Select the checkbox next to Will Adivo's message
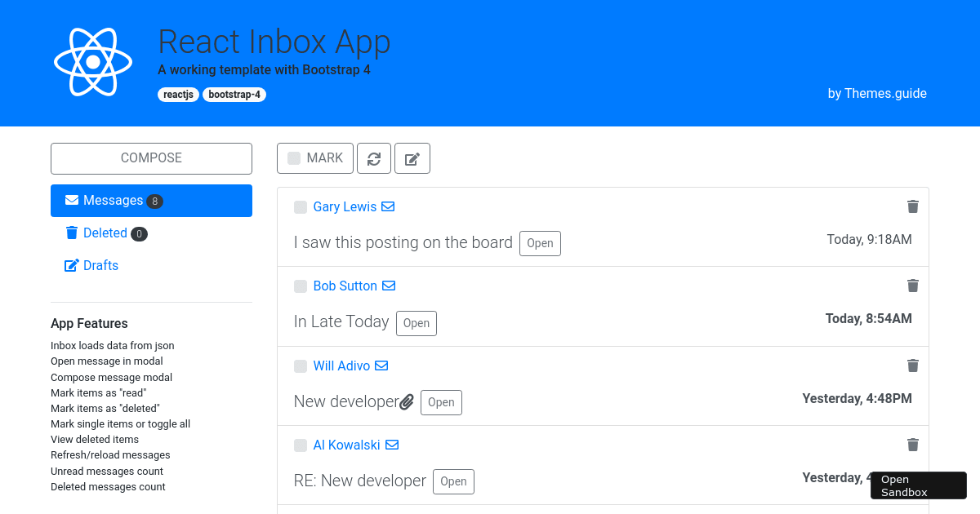The width and height of the screenshot is (980, 514). [x=300, y=366]
